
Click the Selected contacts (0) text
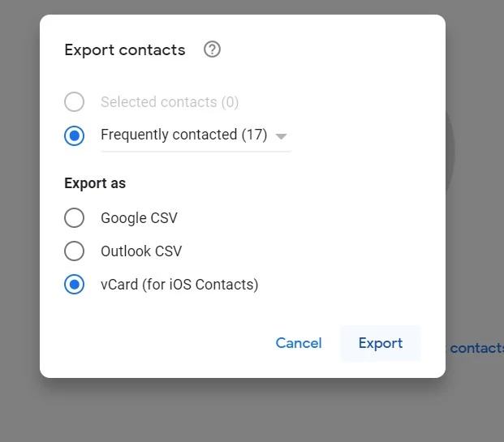tap(170, 102)
